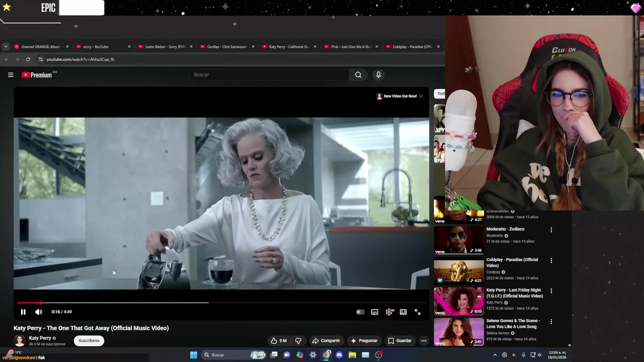This screenshot has height=362, width=644.
Task: Click the Buscar search field on YouTube
Action: pyautogui.click(x=269, y=75)
